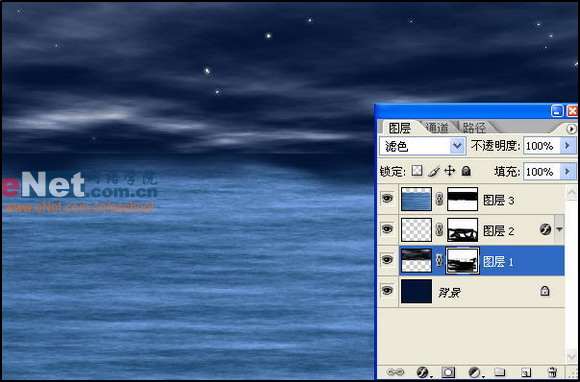Toggle lock all
The height and width of the screenshot is (382, 580).
[466, 171]
